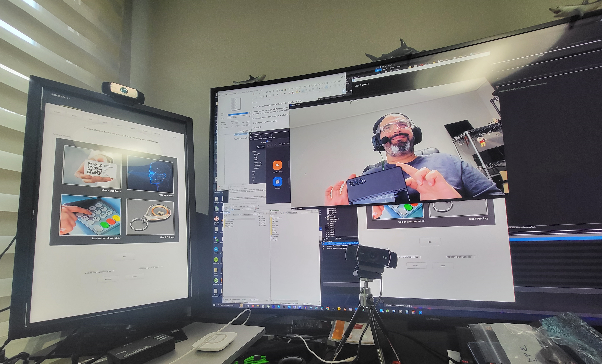Select the Sample code documentation entry

point(257,162)
